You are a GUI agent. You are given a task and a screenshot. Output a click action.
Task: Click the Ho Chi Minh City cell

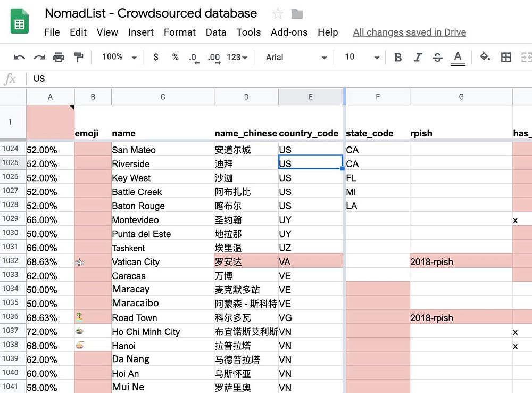coord(163,331)
